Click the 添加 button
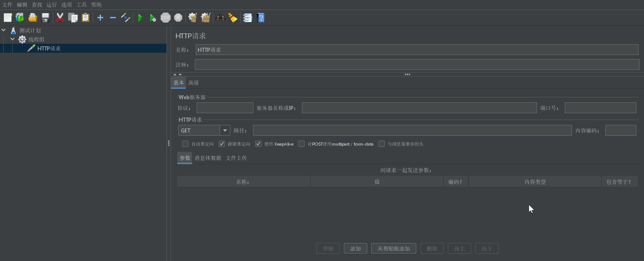The width and height of the screenshot is (644, 261). [355, 248]
